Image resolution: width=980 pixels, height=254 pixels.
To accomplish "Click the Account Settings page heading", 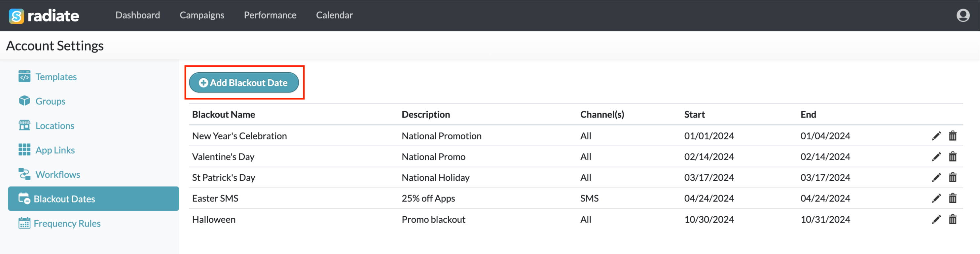I will pos(55,46).
